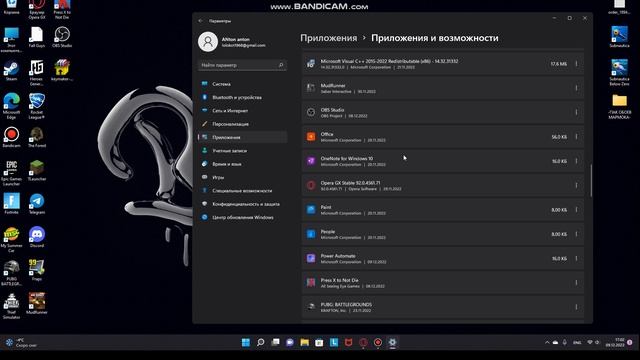Click the People app icon in list
This screenshot has width=640, height=360.
[x=311, y=234]
